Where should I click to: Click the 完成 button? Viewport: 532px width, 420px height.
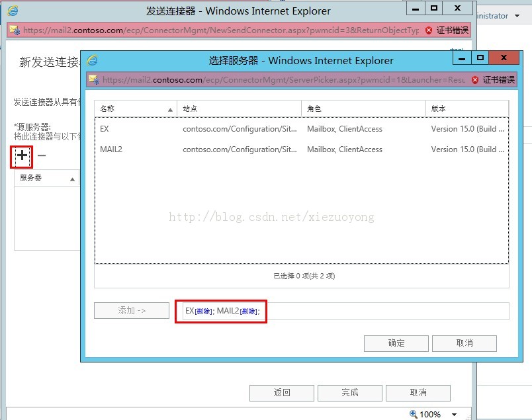click(350, 393)
